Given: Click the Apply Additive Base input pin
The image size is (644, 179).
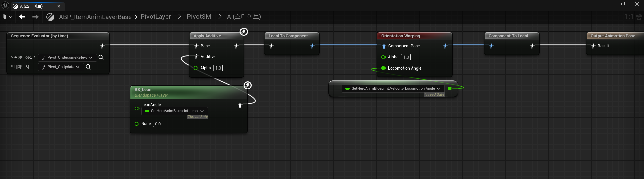Looking at the screenshot, I should pyautogui.click(x=196, y=46).
